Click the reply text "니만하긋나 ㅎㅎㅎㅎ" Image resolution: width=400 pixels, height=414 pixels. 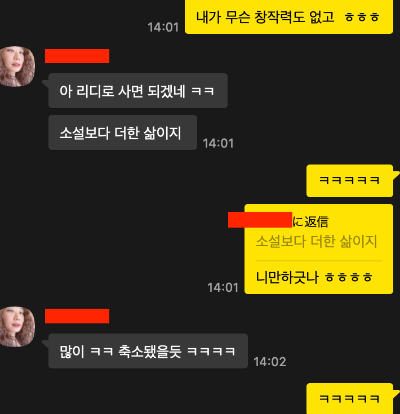click(314, 277)
